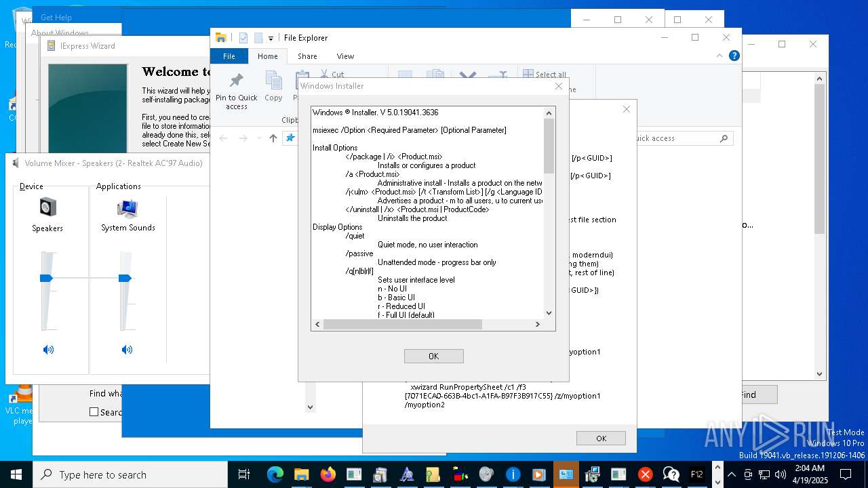
Task: Click the Windows Installer vertical scrollbar down arrow
Action: point(549,313)
